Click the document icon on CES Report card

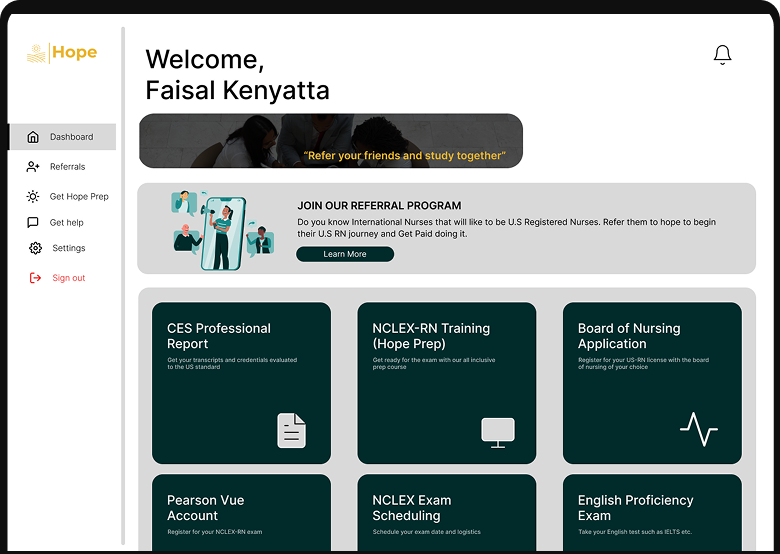[x=291, y=430]
